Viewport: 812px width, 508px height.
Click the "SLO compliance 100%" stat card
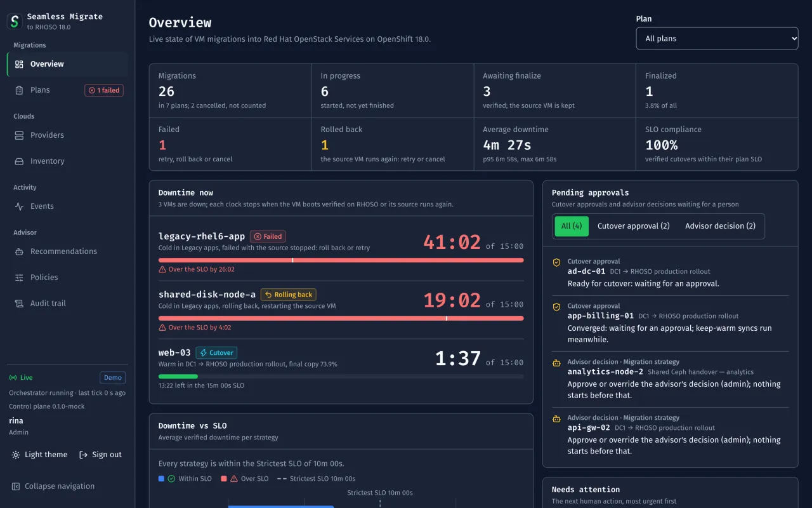717,144
